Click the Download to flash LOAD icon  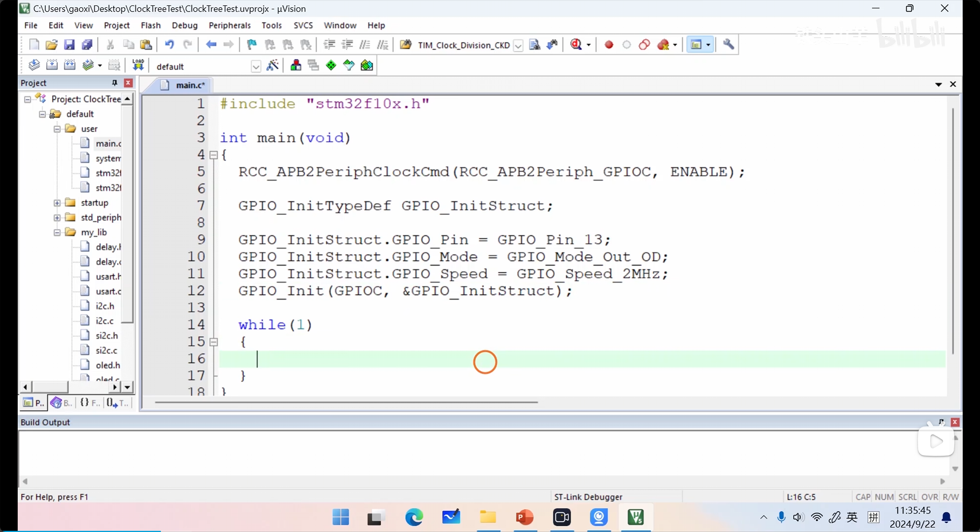(x=138, y=65)
